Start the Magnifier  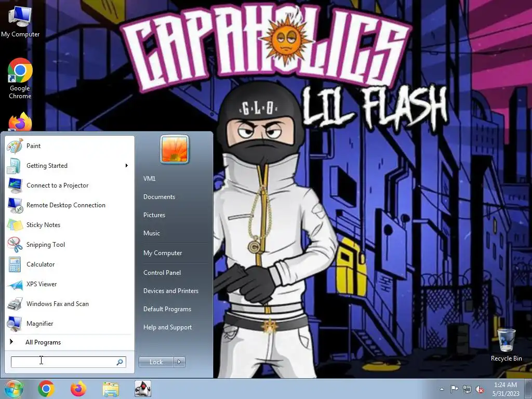(x=70, y=323)
